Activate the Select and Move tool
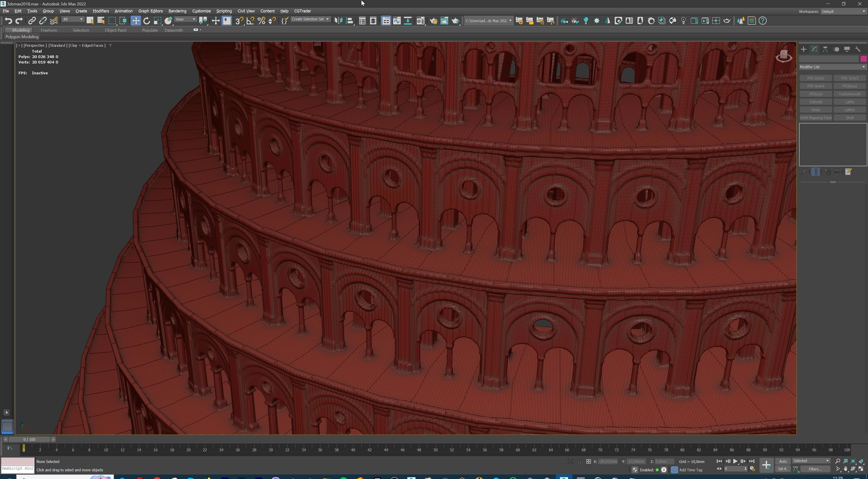The height and width of the screenshot is (479, 868). coord(135,21)
